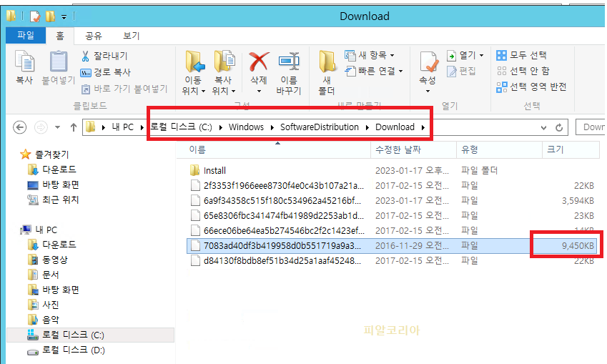Open the recent locations dropdown arrow
This screenshot has height=364, width=607.
click(x=57, y=127)
